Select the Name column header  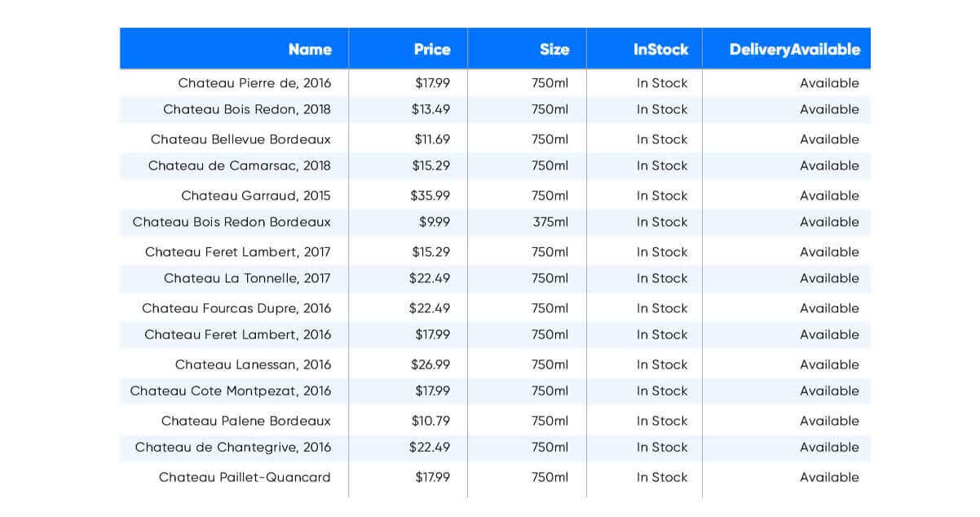[310, 50]
